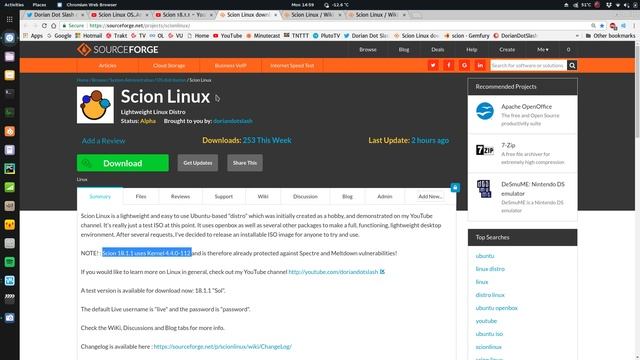
Task: Open the Hotmail bookmark
Action: [89, 36]
